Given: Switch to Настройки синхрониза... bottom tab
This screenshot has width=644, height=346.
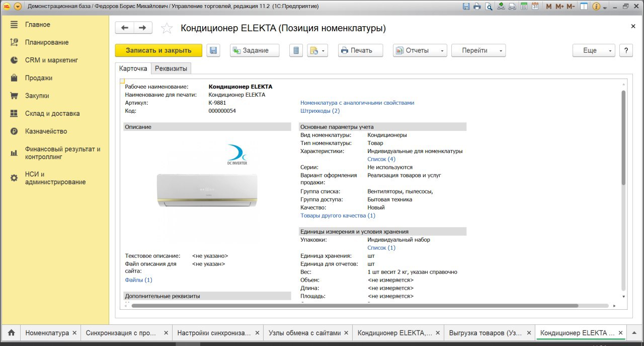Looking at the screenshot, I should click(214, 333).
